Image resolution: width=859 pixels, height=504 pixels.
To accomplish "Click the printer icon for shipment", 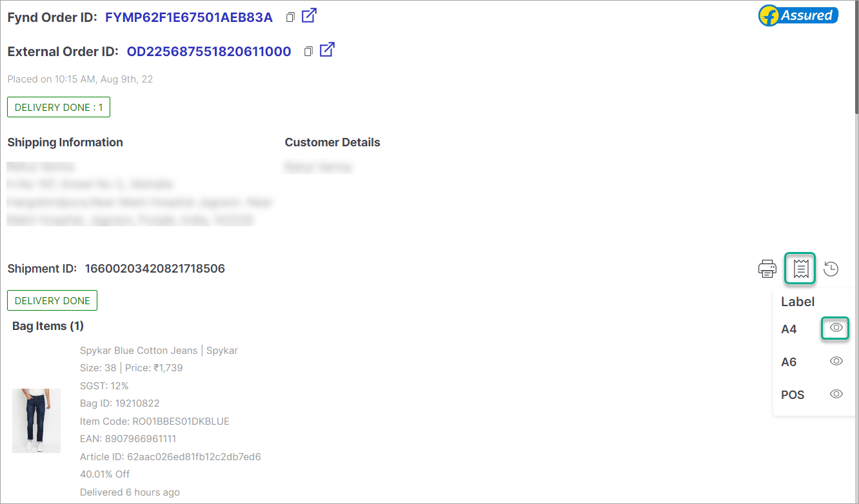I will tap(767, 269).
